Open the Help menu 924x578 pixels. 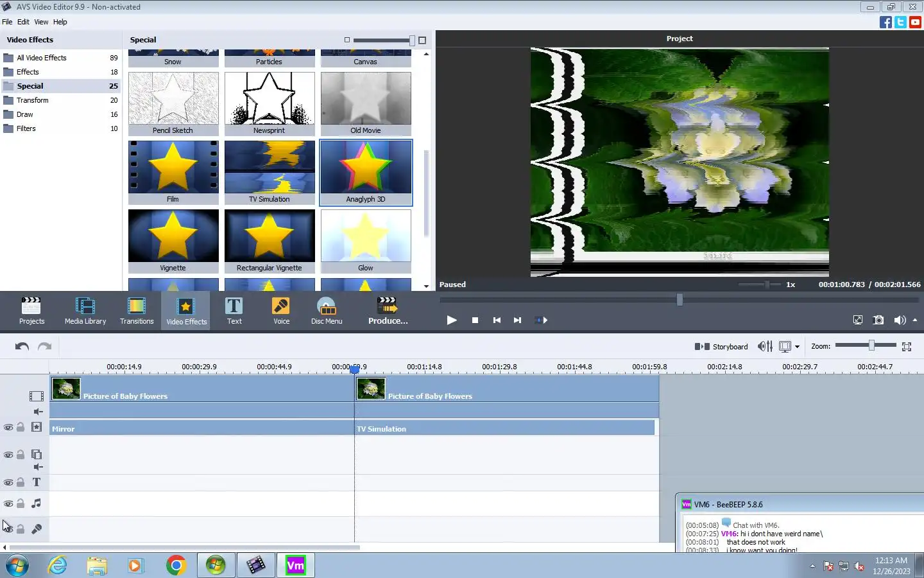click(x=60, y=22)
